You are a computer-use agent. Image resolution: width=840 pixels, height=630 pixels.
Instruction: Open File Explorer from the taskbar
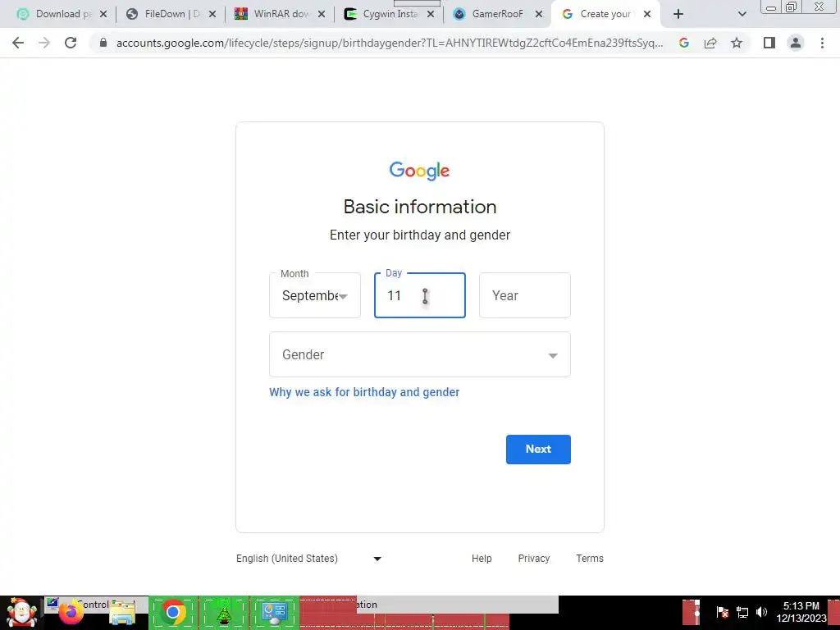tap(121, 614)
